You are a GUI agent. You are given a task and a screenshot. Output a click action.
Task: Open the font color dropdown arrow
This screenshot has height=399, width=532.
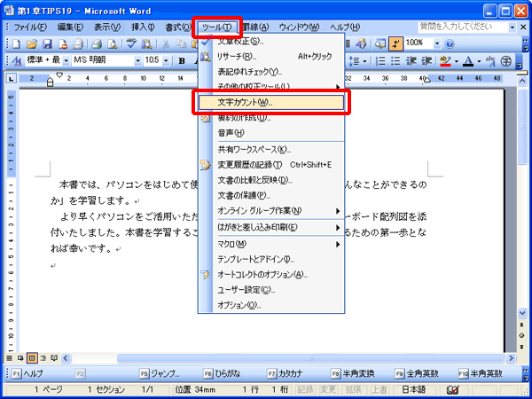[479, 61]
